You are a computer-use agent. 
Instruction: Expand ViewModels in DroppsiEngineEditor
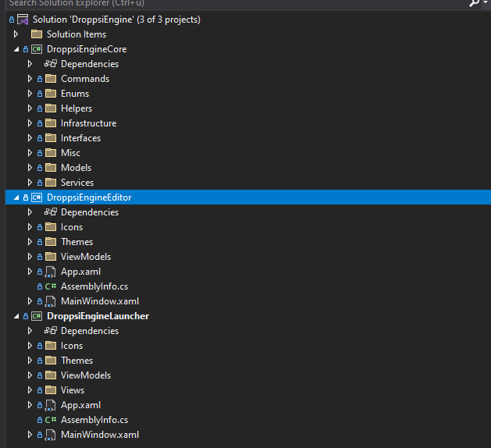point(30,257)
